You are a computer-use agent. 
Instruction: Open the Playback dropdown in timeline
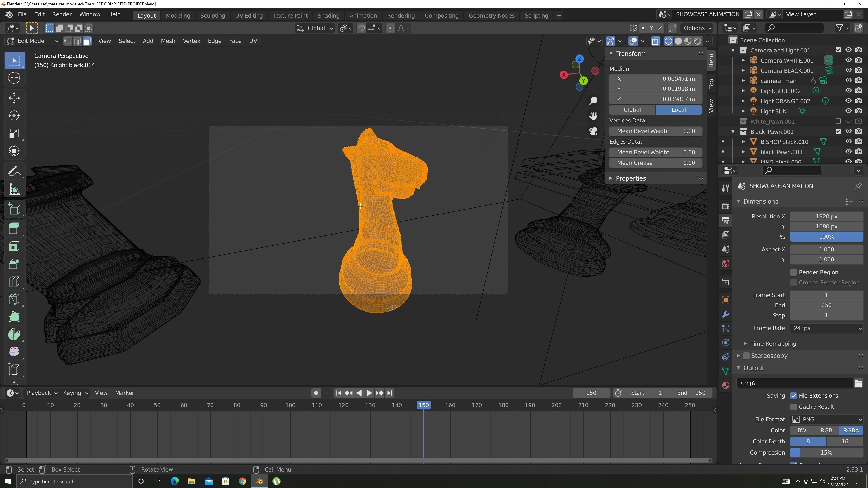[x=42, y=393]
